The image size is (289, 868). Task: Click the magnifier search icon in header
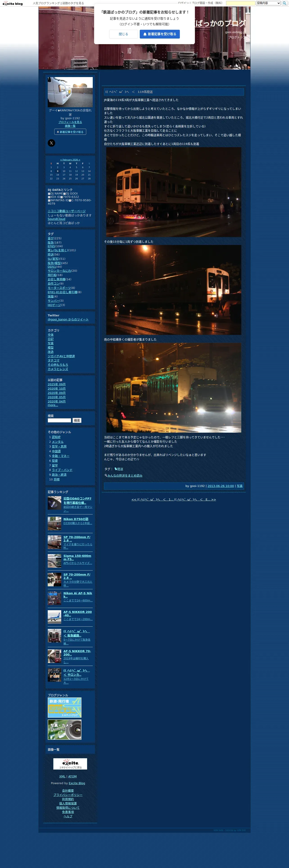click(x=284, y=3)
